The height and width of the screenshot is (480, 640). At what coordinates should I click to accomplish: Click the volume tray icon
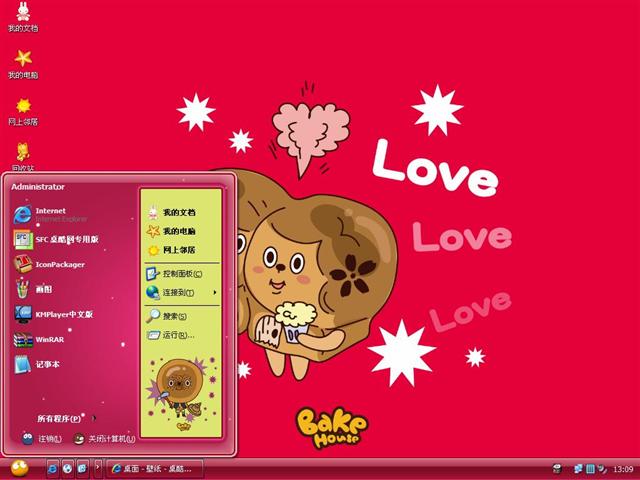pyautogui.click(x=602, y=469)
